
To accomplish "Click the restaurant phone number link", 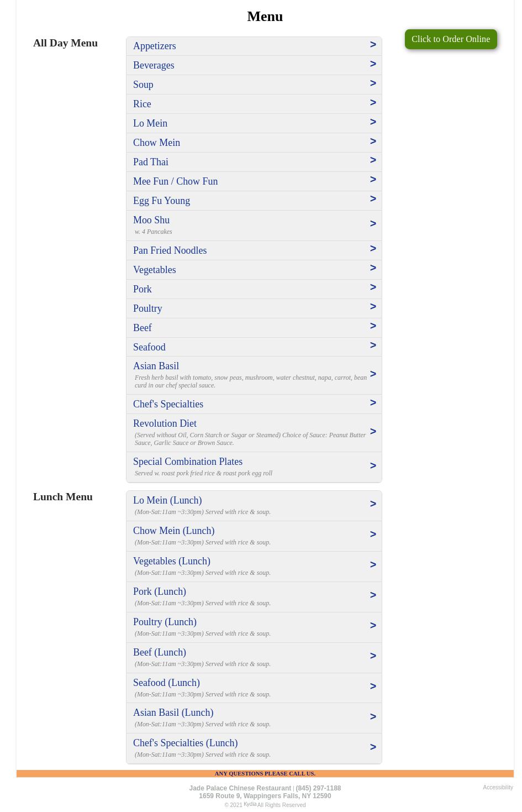I will pos(318,788).
